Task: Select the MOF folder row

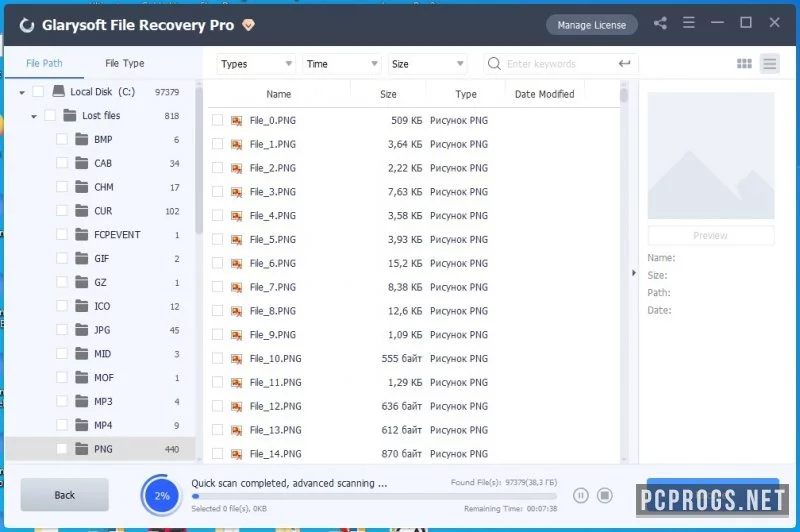Action: tap(101, 377)
